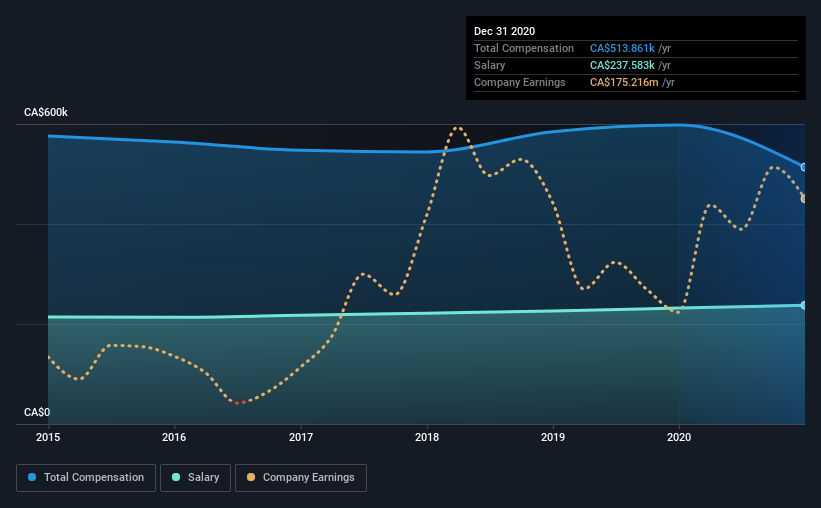Click the CA$513.861k total compensation value
The image size is (821, 508).
click(622, 48)
